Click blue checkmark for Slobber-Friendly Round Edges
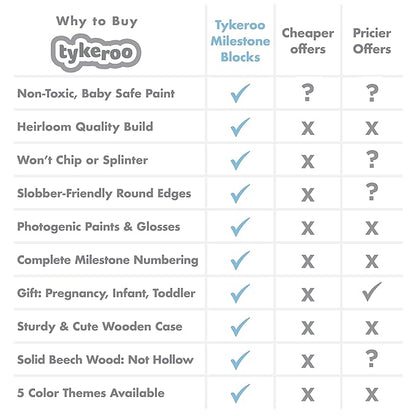This screenshot has width=416, height=416. (x=240, y=193)
